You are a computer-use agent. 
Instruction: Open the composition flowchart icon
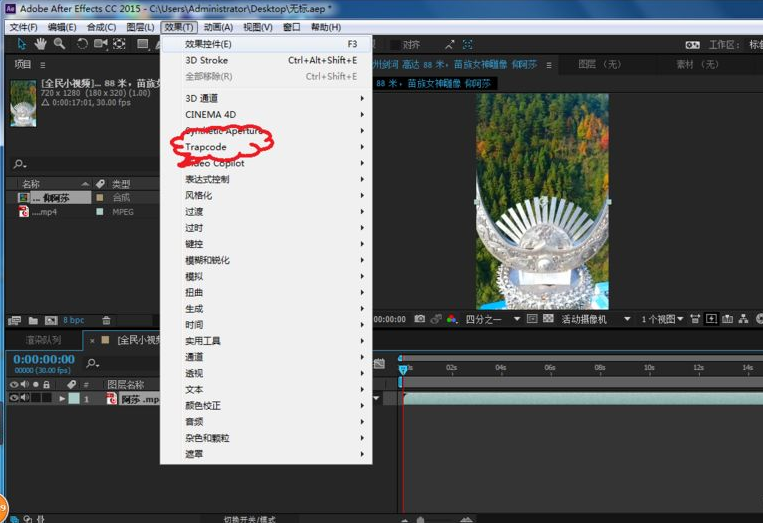[743, 319]
